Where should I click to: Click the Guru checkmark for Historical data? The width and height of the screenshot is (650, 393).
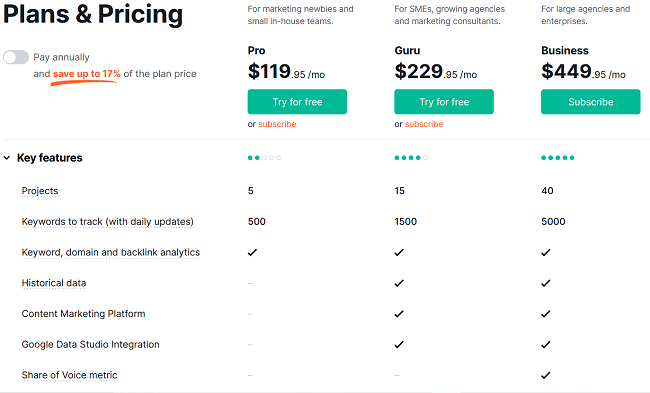coord(399,283)
